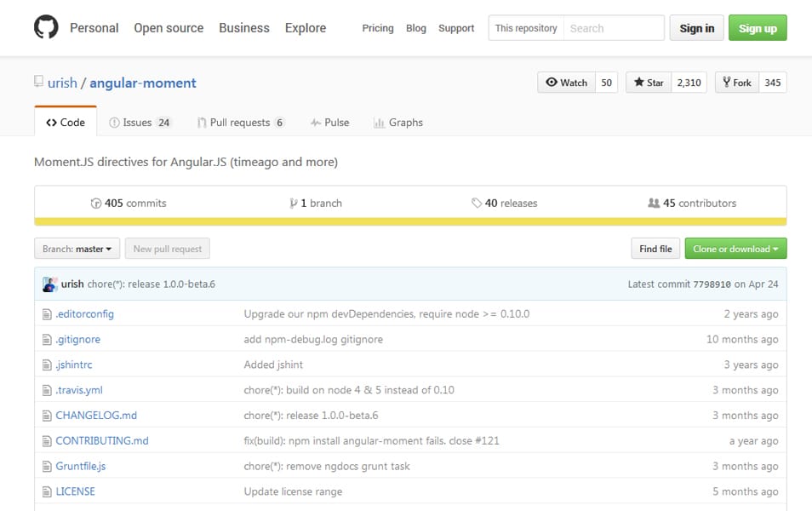The image size is (812, 511).
Task: Open the Business navigation item
Action: click(x=244, y=28)
